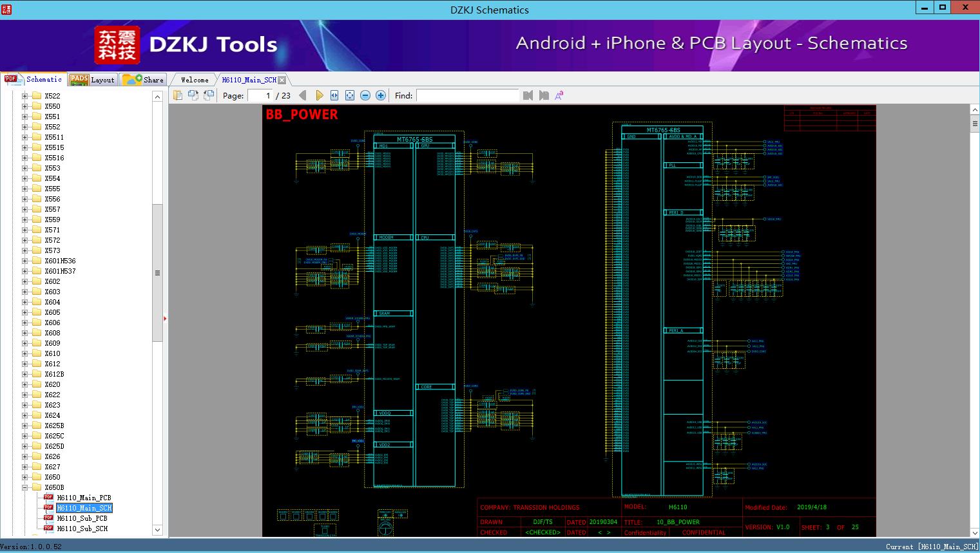This screenshot has width=980, height=553.
Task: Go to the previous page arrow
Action: (303, 95)
